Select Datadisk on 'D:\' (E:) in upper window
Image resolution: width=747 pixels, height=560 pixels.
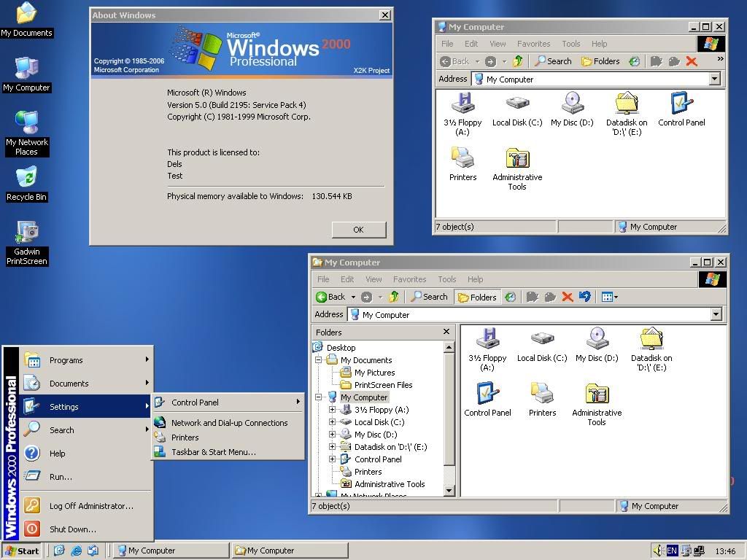[627, 114]
